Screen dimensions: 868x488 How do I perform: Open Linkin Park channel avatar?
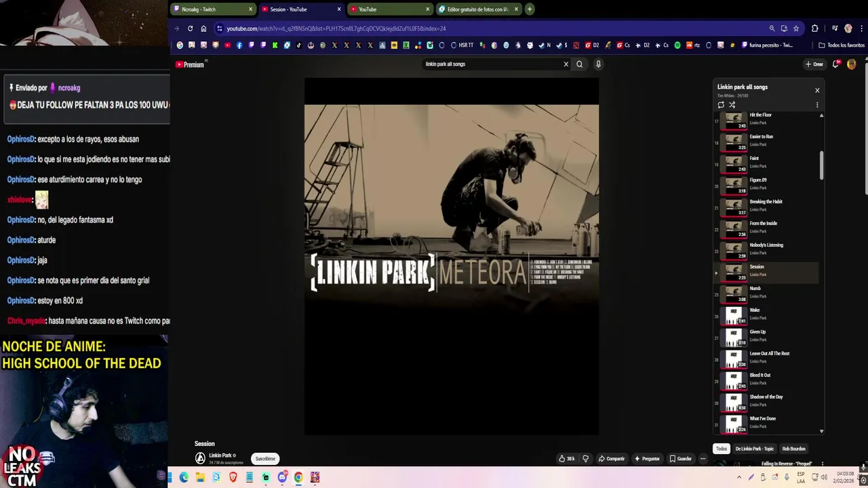200,459
